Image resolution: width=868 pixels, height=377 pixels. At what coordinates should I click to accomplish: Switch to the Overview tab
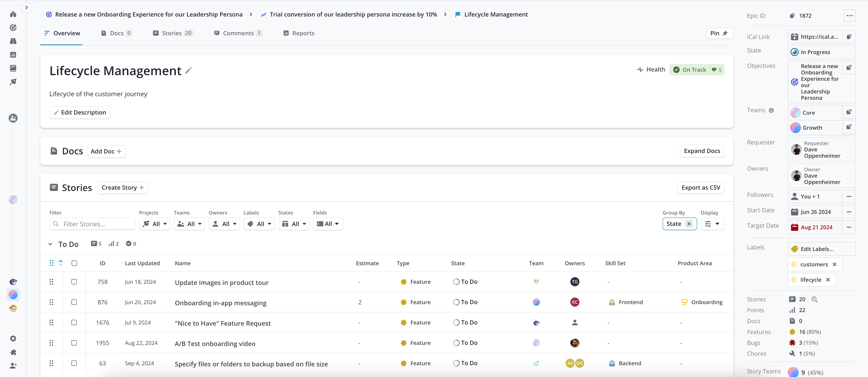tap(62, 33)
